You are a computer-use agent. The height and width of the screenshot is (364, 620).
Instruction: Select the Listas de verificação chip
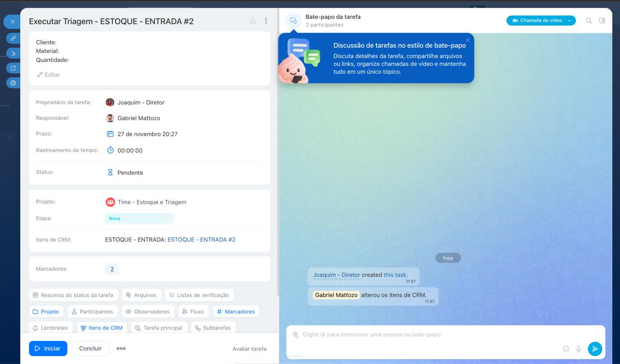(x=199, y=295)
